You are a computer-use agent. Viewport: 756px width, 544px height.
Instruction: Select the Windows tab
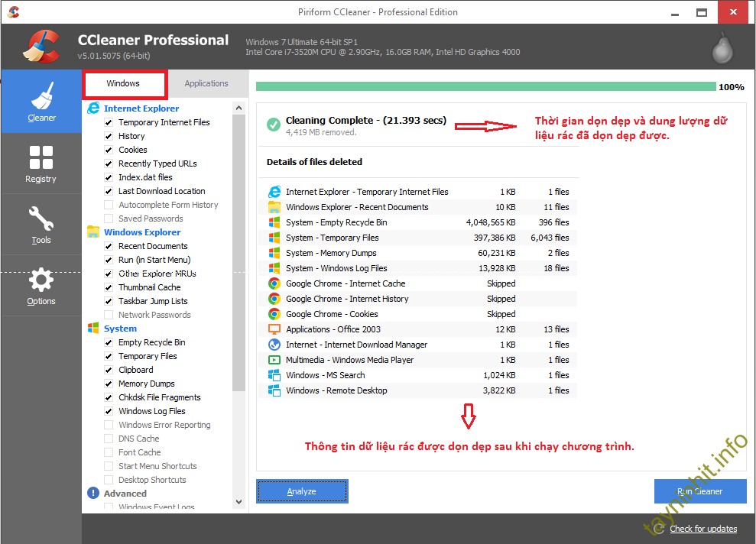click(x=124, y=83)
